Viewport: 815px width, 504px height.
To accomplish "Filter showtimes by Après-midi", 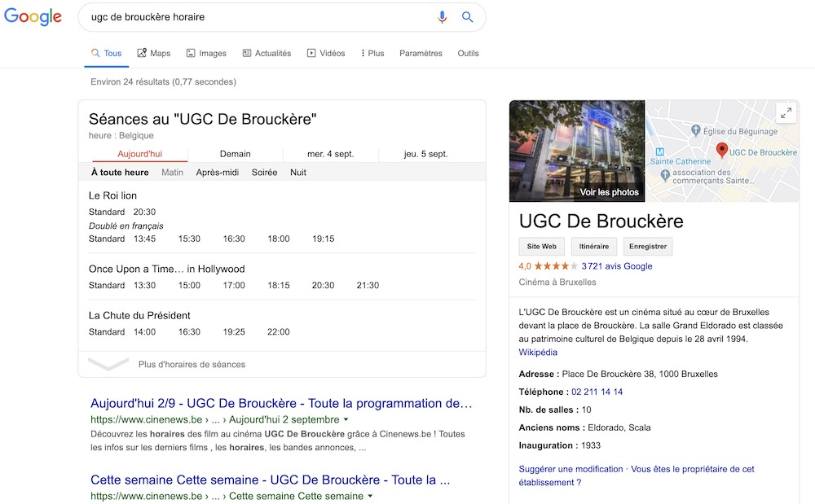I will 218,173.
